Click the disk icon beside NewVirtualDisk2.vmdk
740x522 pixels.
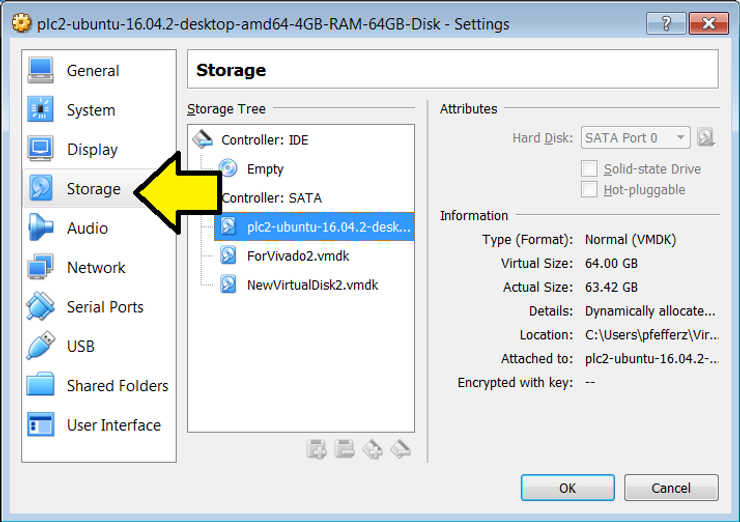click(x=228, y=285)
